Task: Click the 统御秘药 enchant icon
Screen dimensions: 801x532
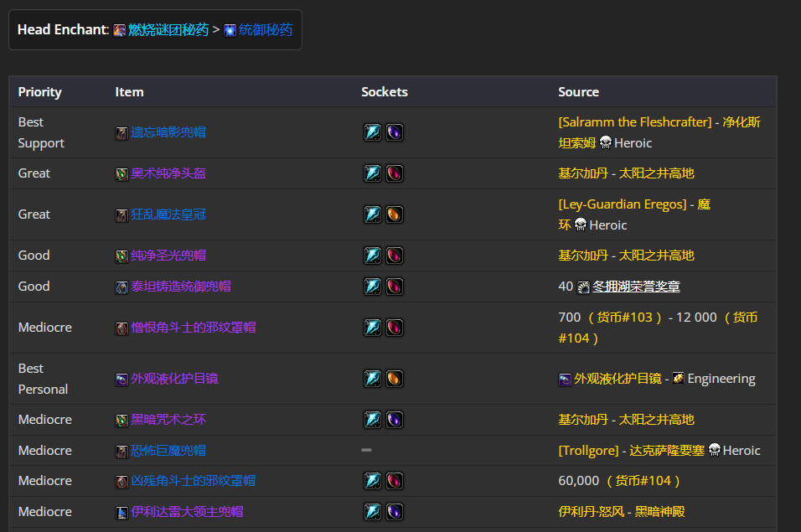Action: [230, 31]
